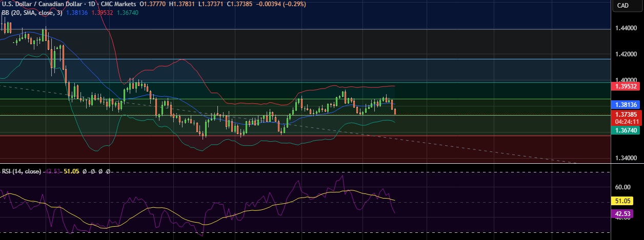Click the 1.34000 level on price axis
Screen dimensions: 644x240
click(x=626, y=158)
